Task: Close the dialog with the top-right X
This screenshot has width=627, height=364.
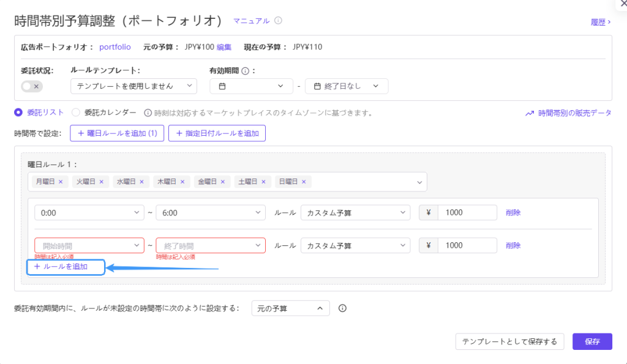Action: click(623, 3)
